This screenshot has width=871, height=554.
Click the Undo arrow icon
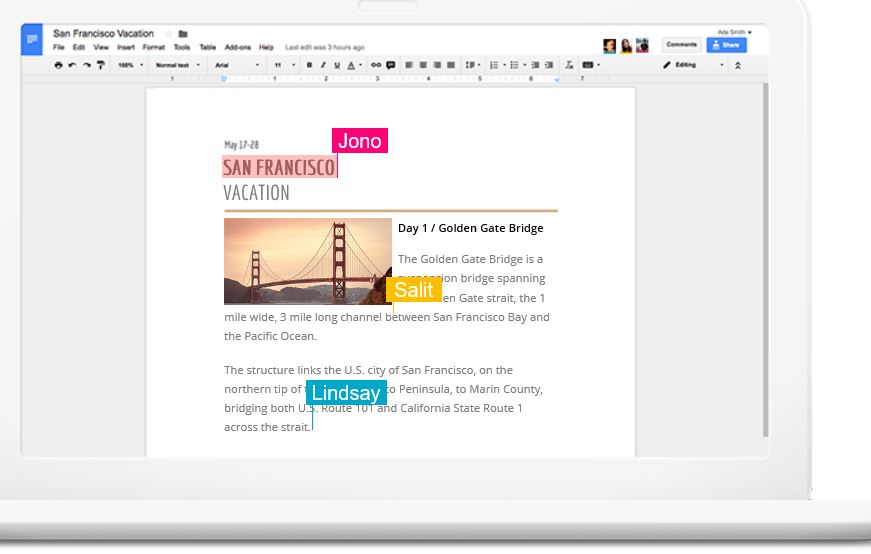[x=72, y=65]
